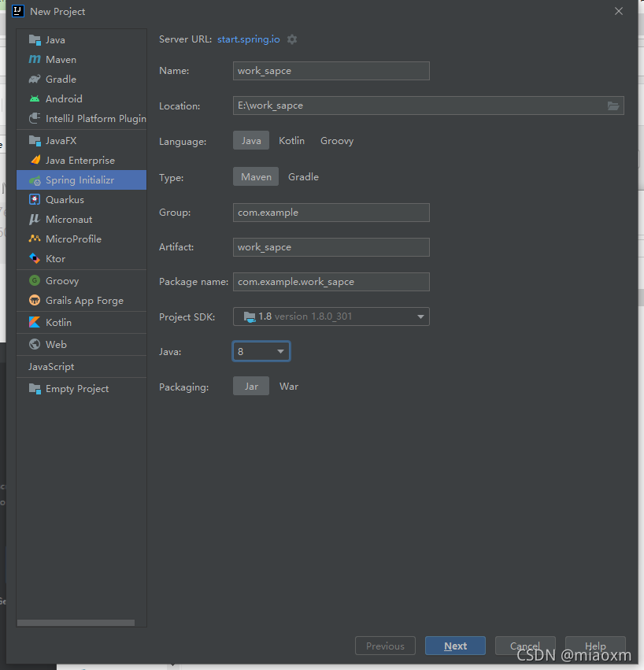Click the Micronaut mu icon
The height and width of the screenshot is (670, 644).
[35, 219]
